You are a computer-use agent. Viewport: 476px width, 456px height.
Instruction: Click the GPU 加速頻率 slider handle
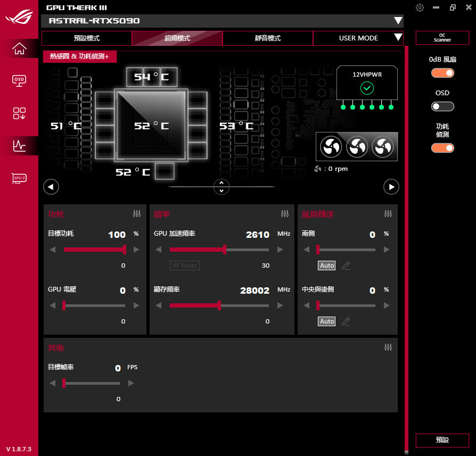point(225,250)
